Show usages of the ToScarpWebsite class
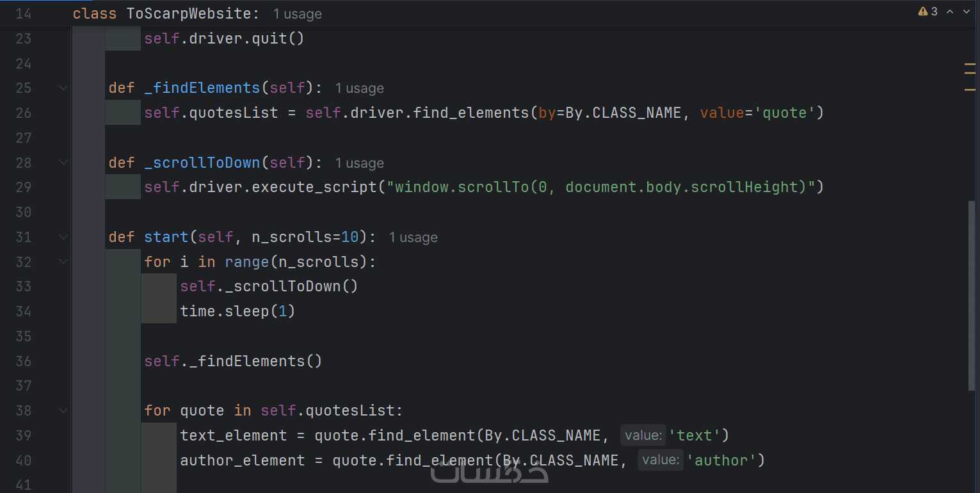980x493 pixels. [297, 13]
